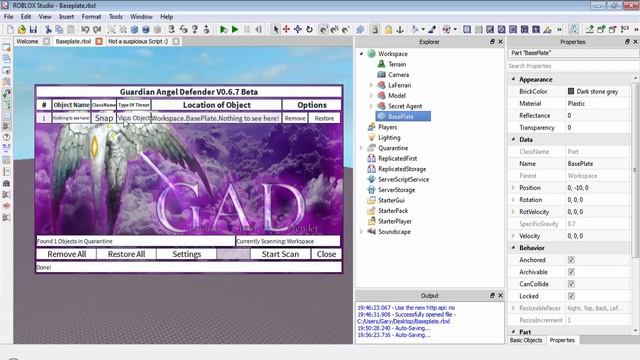The image size is (640, 360).
Task: Select the red Move tool
Action: point(286,29)
